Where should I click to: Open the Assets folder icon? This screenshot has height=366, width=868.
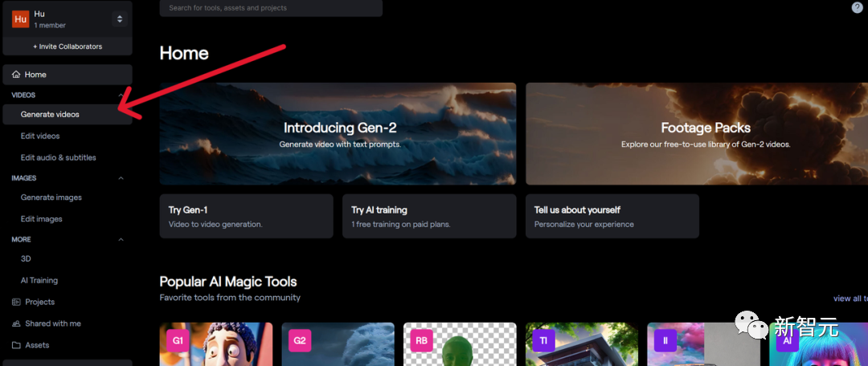[x=16, y=345]
